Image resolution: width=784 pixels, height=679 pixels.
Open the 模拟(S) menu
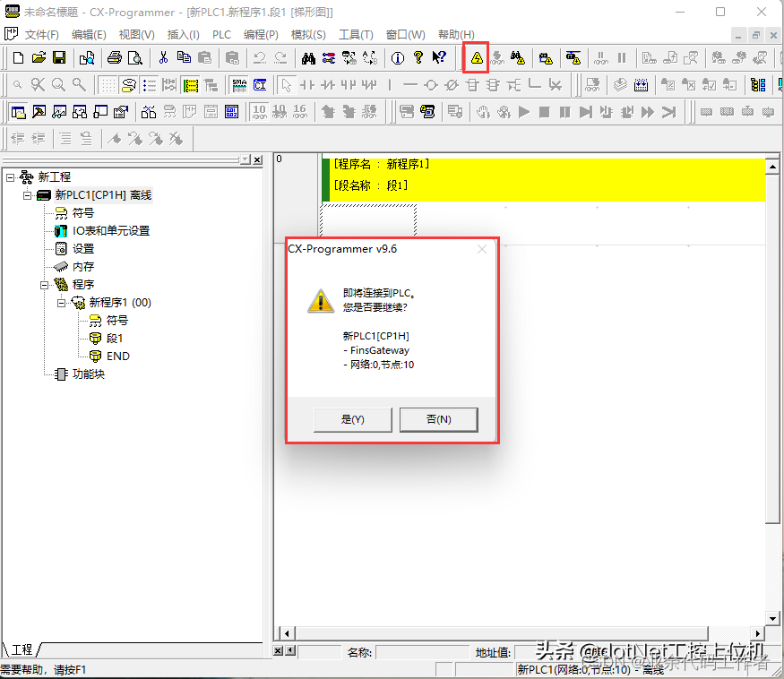pos(308,35)
